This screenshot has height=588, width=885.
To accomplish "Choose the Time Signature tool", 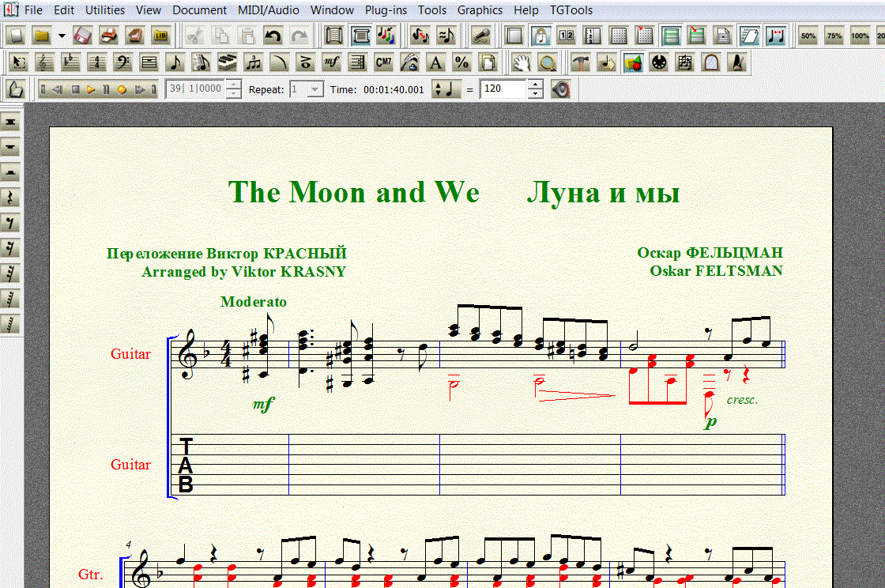I will [x=97, y=62].
